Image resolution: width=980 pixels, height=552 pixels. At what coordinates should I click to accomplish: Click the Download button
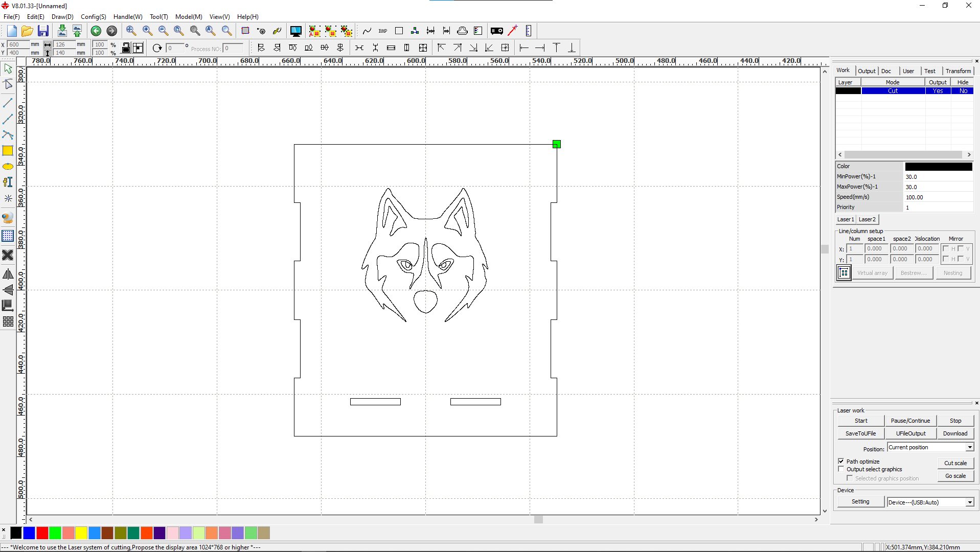pos(954,433)
